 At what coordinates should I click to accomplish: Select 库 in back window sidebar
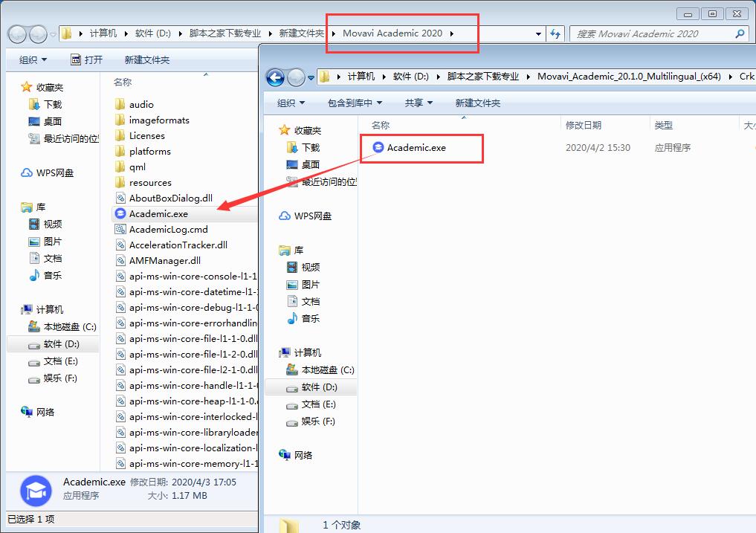pyautogui.click(x=33, y=207)
